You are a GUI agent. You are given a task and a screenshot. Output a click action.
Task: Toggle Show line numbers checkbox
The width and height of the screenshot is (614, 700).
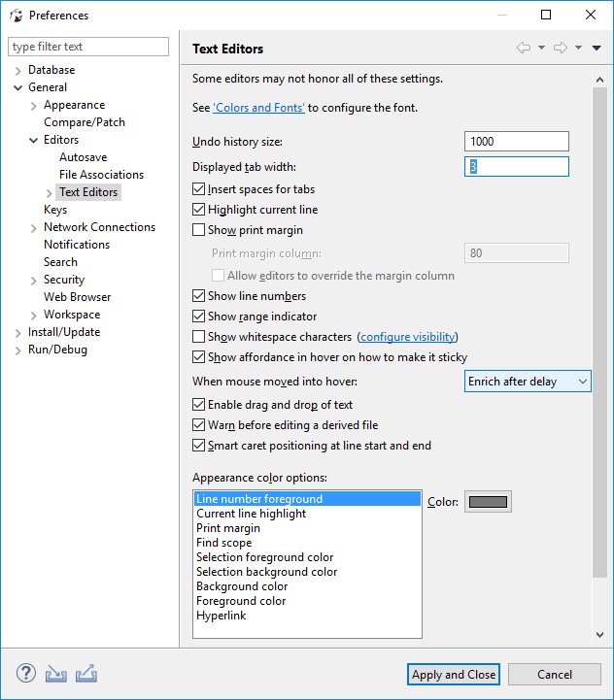coord(198,295)
